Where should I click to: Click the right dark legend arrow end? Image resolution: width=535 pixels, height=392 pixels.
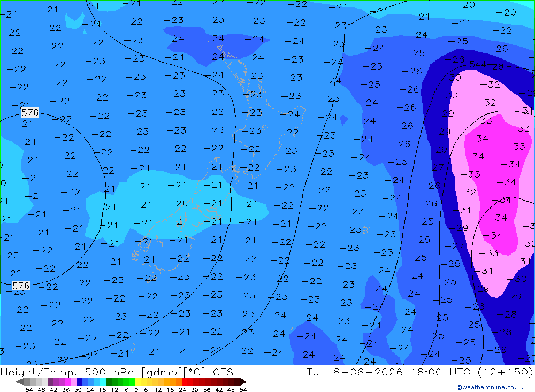point(243,381)
